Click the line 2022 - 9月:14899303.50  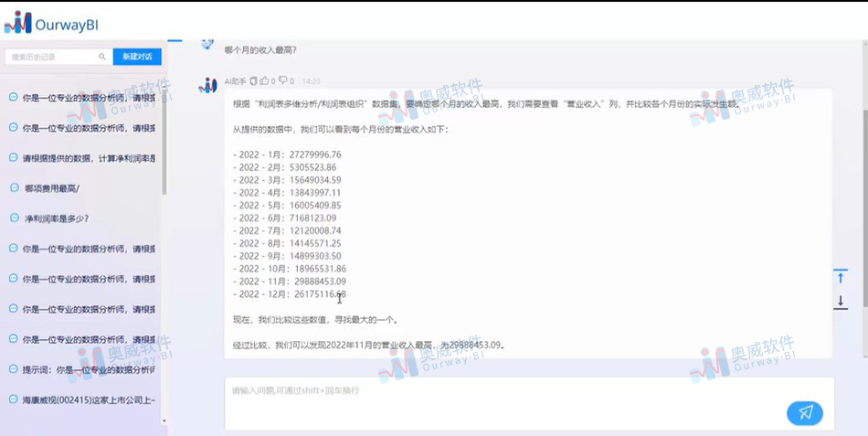coord(287,257)
